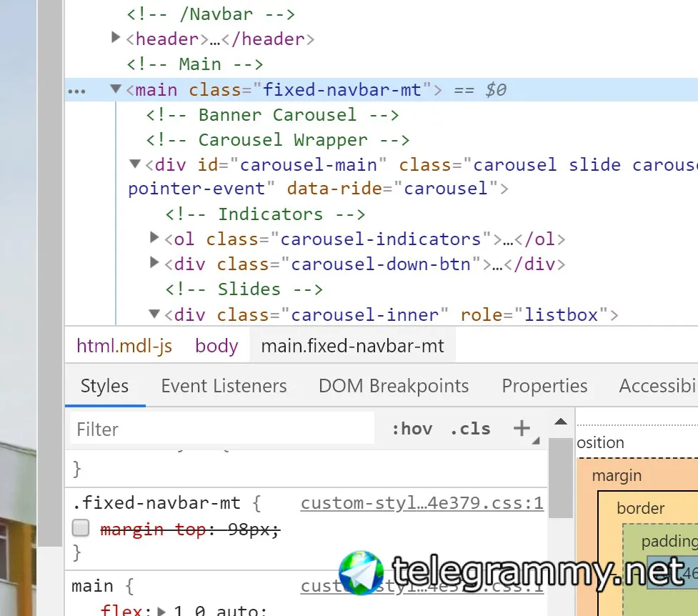Screen dimensions: 698x616
Task: Click the Carousel Wrapper comment line
Action: tap(278, 140)
